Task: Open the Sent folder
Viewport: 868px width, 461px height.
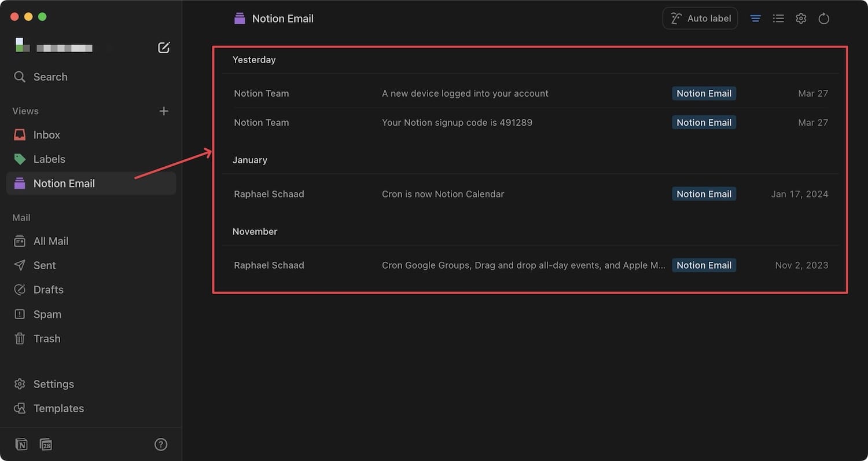Action: click(x=91, y=265)
